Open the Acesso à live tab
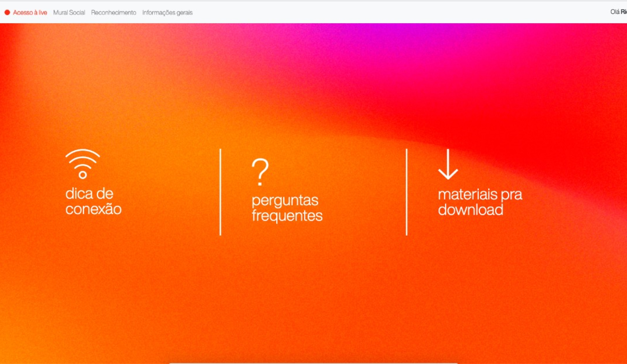Screen dimensions: 627x364 click(x=30, y=12)
